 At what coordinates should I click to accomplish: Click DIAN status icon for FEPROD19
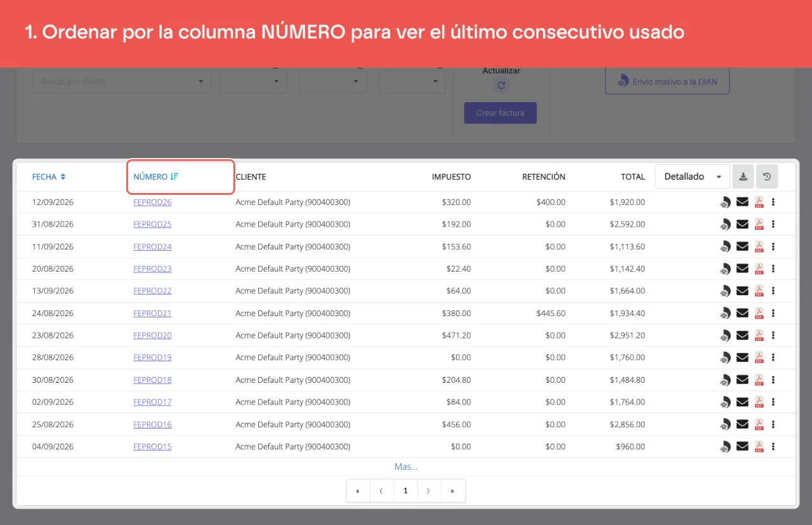click(726, 358)
